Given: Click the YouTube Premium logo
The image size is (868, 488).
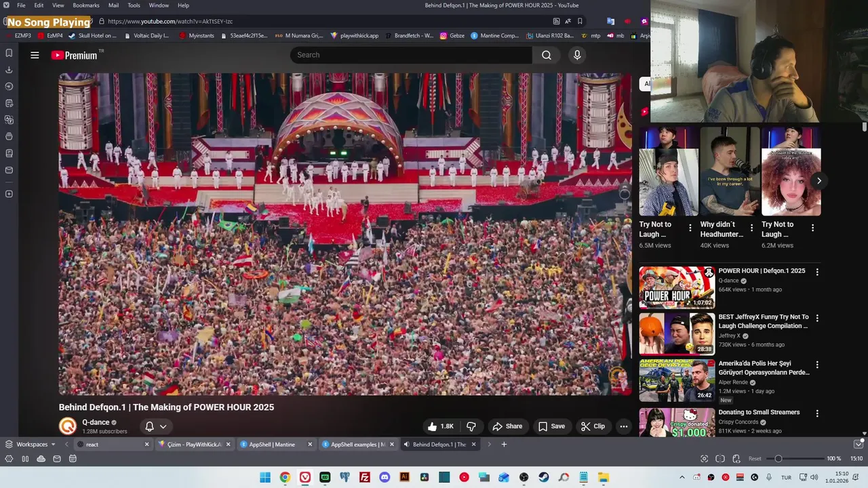Looking at the screenshot, I should [x=75, y=55].
